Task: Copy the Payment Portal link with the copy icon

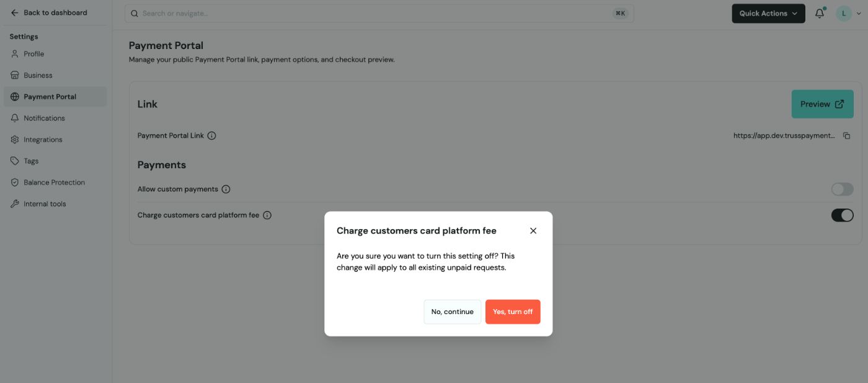Action: pos(846,135)
